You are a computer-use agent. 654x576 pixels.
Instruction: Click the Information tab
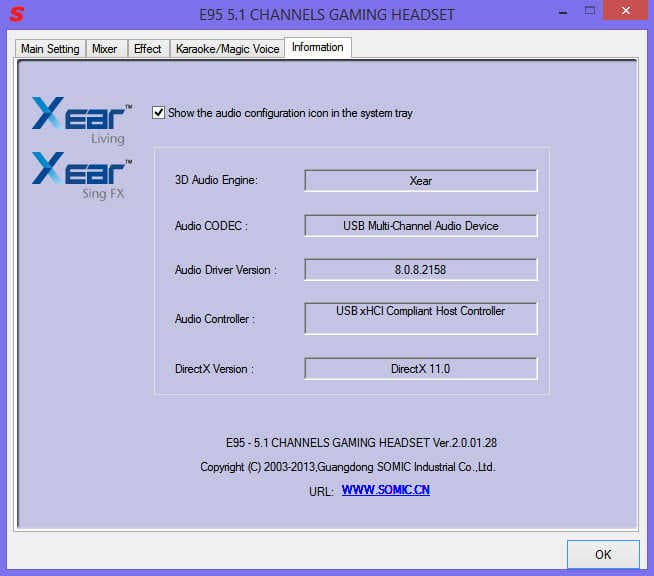(318, 47)
